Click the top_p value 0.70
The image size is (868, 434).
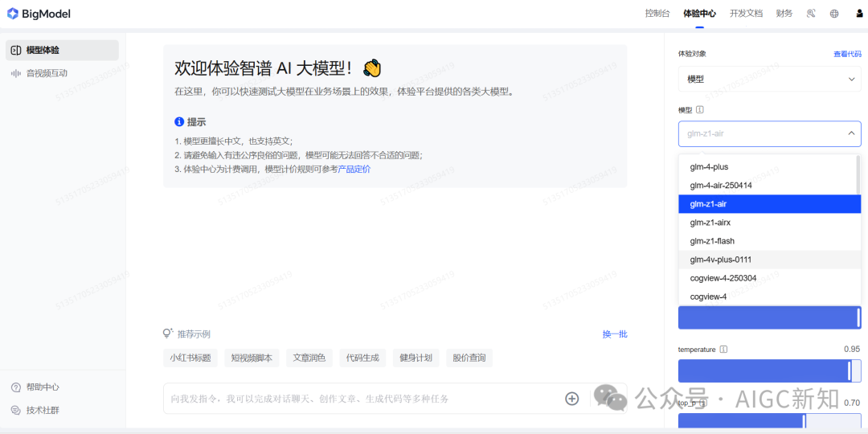tap(852, 403)
